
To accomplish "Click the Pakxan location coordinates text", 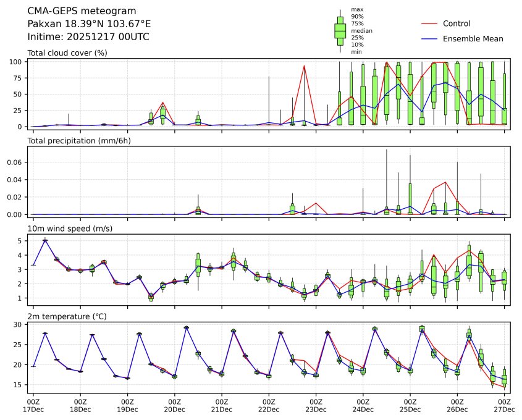I will click(89, 23).
